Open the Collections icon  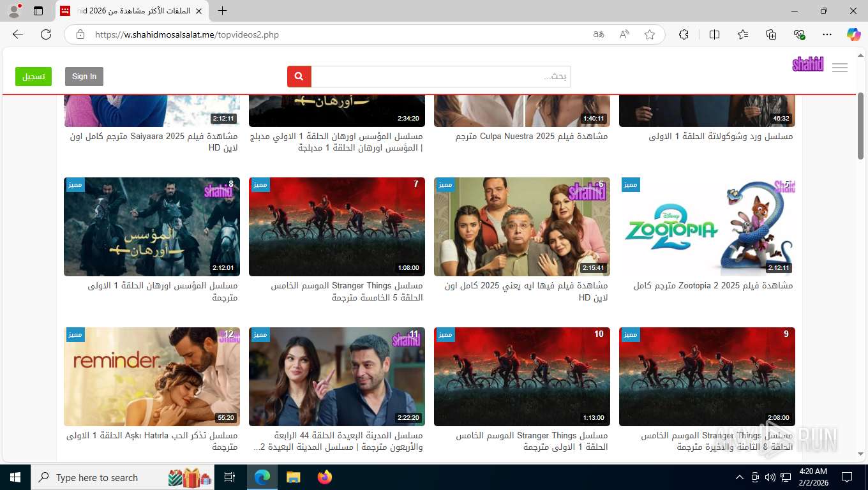771,34
